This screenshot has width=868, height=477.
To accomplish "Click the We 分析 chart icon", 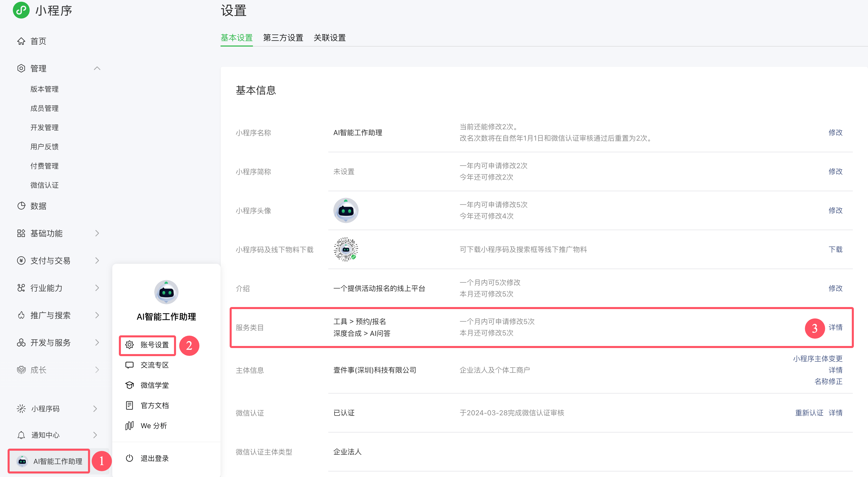I will point(130,425).
